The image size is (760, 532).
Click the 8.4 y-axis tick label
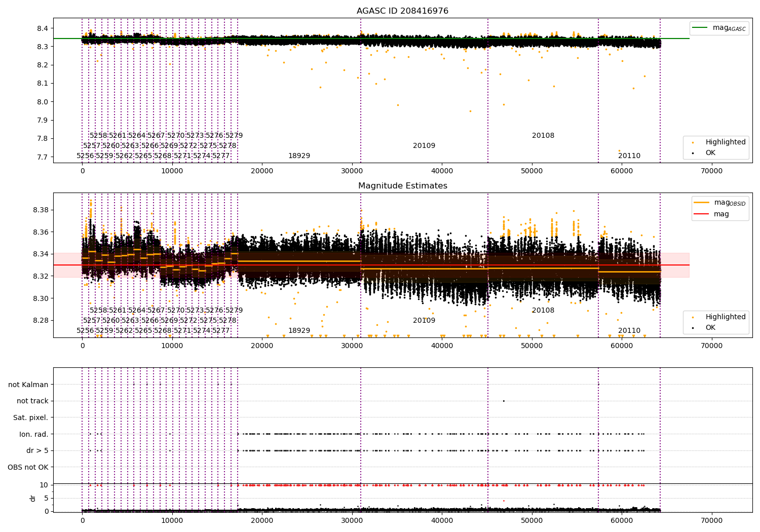(43, 28)
